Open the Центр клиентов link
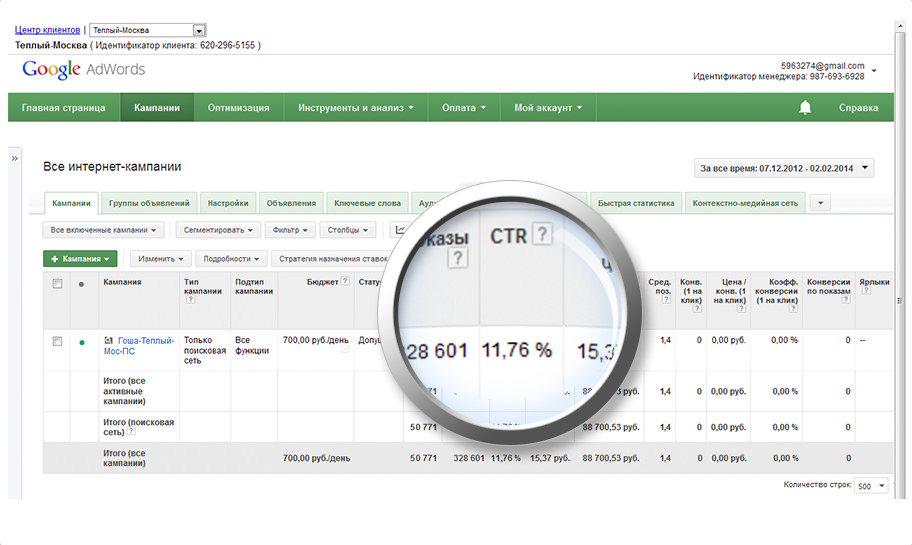 pos(47,30)
